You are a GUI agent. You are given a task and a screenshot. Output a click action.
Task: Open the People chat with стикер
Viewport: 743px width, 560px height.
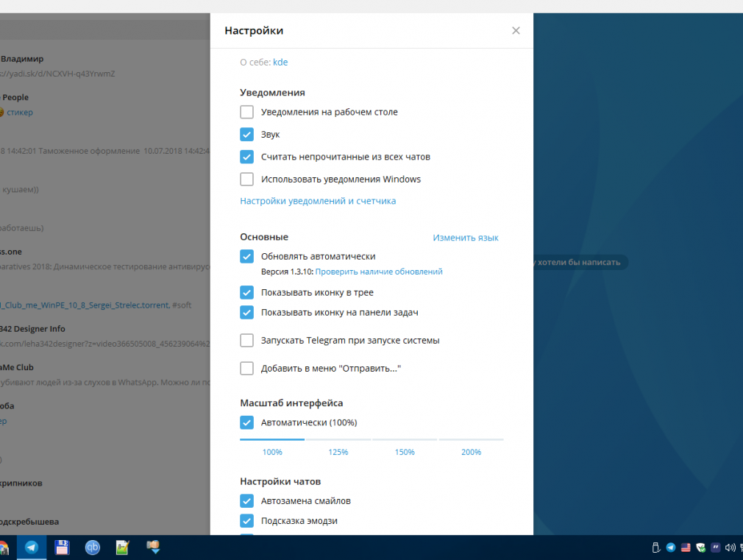tap(104, 104)
